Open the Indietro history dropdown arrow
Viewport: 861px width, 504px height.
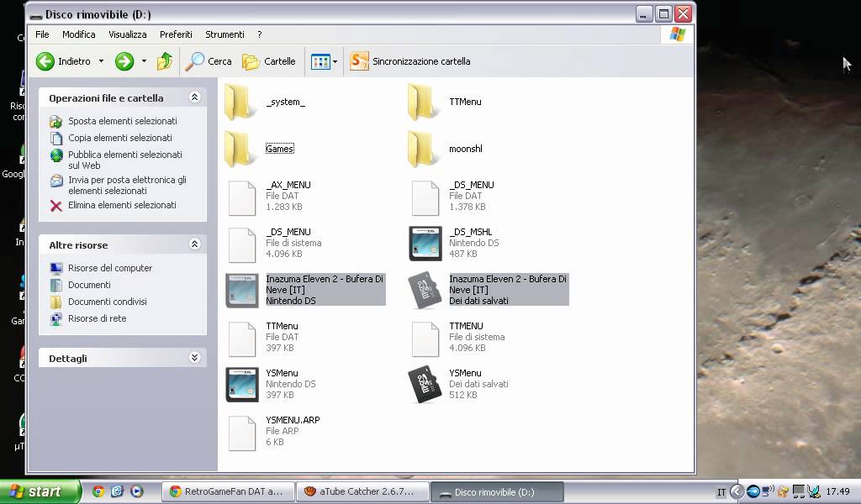[x=101, y=61]
